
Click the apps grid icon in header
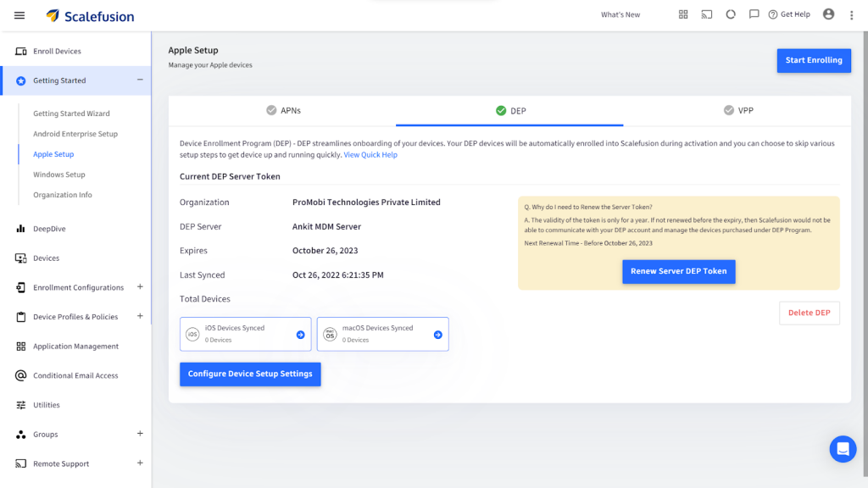coord(683,14)
